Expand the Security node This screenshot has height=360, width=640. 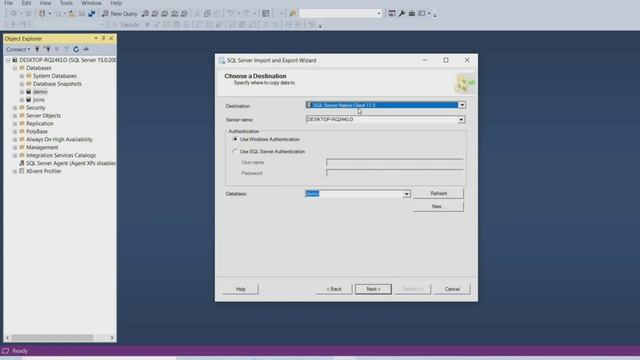[15, 108]
